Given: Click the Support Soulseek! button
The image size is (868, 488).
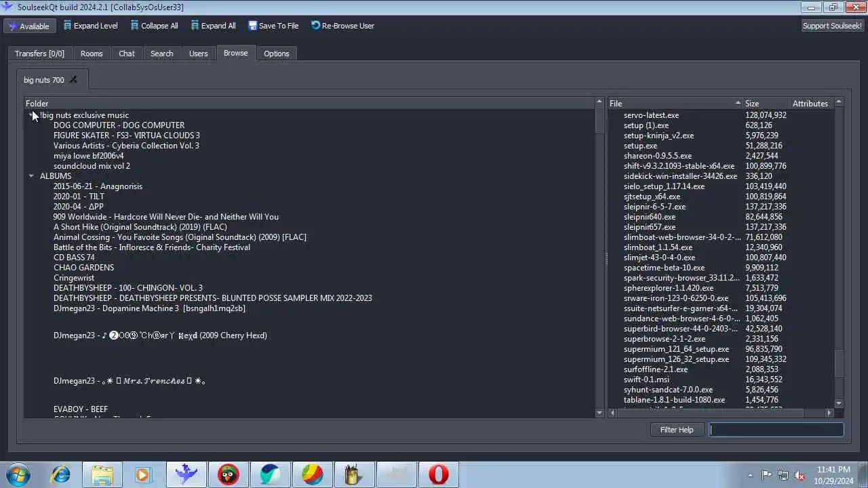Looking at the screenshot, I should click(x=832, y=26).
